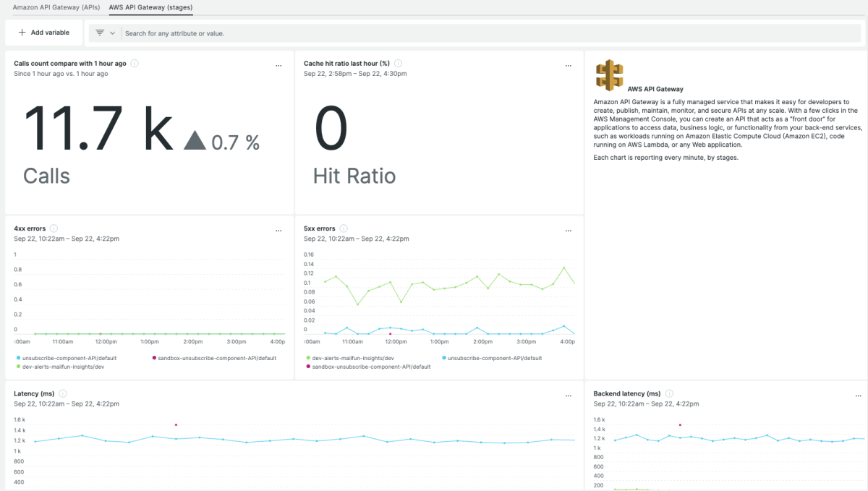Click info icon beside 5xx errors title

344,229
